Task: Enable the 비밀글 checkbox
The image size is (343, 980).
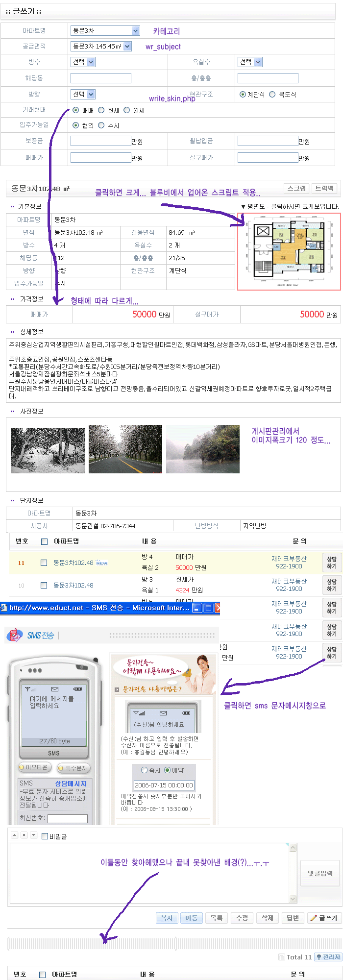Action: pyautogui.click(x=45, y=836)
